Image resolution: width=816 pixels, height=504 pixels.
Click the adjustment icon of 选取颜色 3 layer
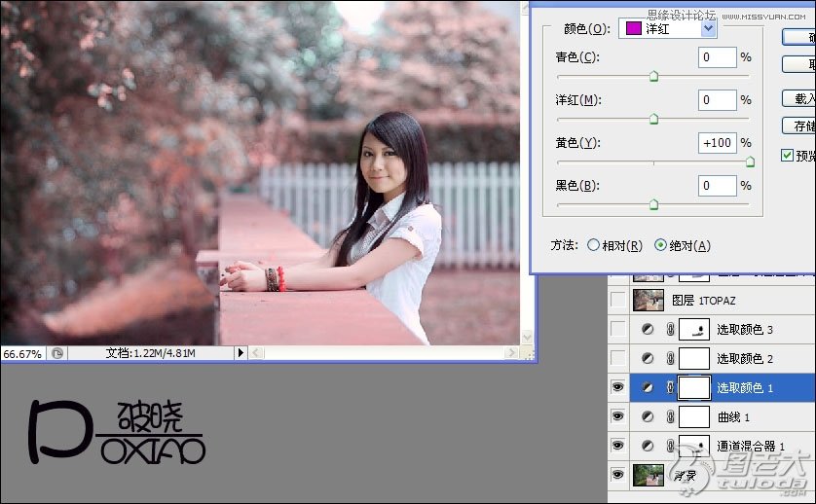pos(648,329)
